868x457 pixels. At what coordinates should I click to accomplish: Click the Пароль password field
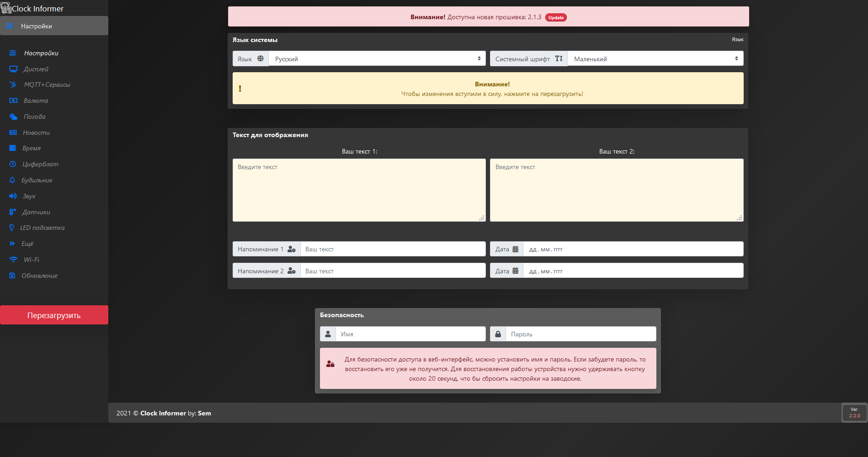(580, 334)
